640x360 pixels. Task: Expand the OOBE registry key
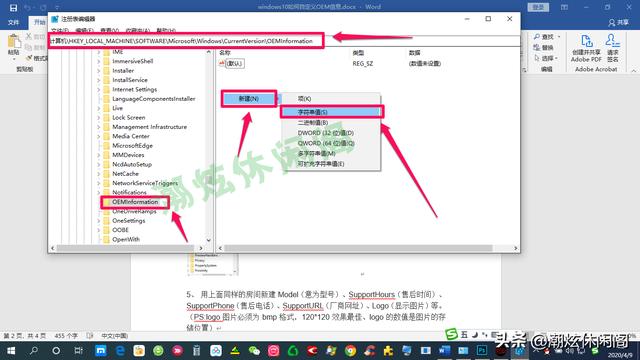(x=98, y=230)
